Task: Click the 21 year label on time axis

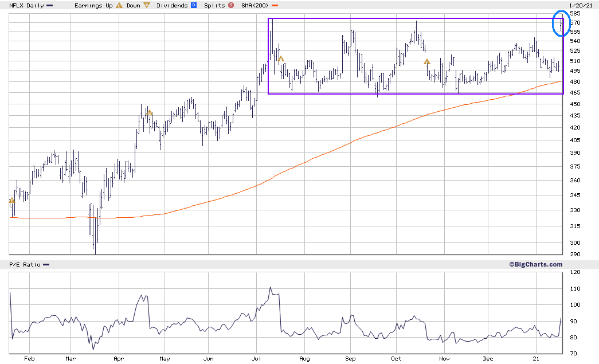Action: (x=536, y=359)
